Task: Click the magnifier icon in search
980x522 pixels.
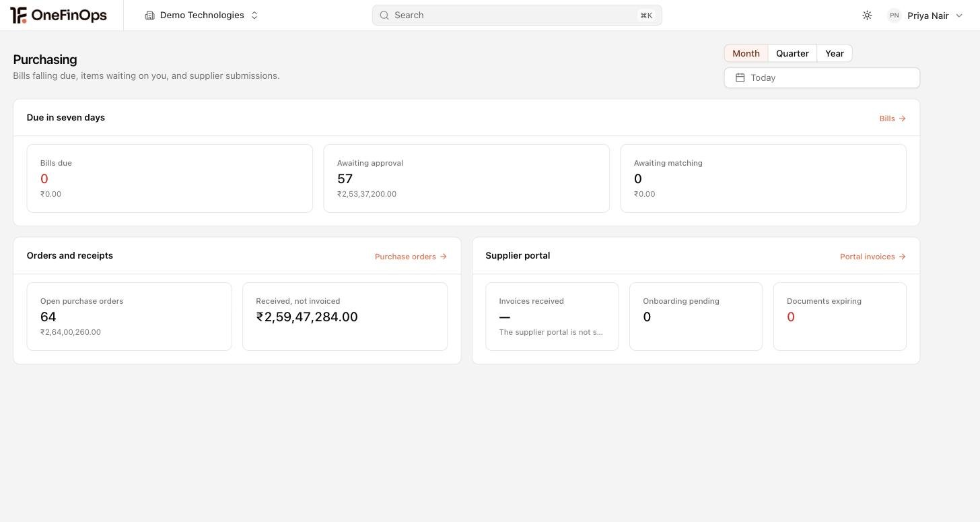Action: coord(384,15)
